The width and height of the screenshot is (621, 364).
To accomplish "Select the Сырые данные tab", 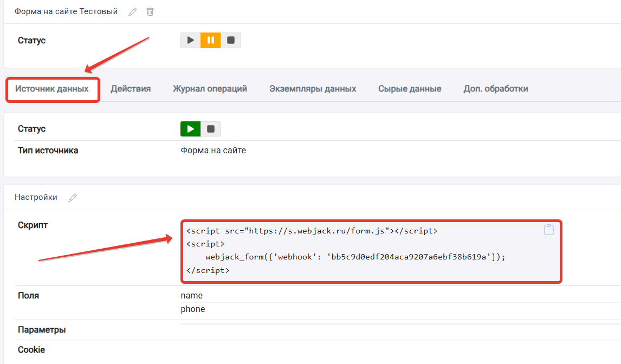I will 410,89.
